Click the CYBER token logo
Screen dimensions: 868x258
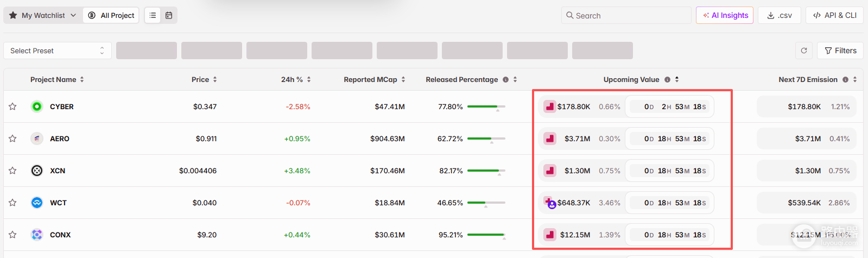[x=37, y=106]
